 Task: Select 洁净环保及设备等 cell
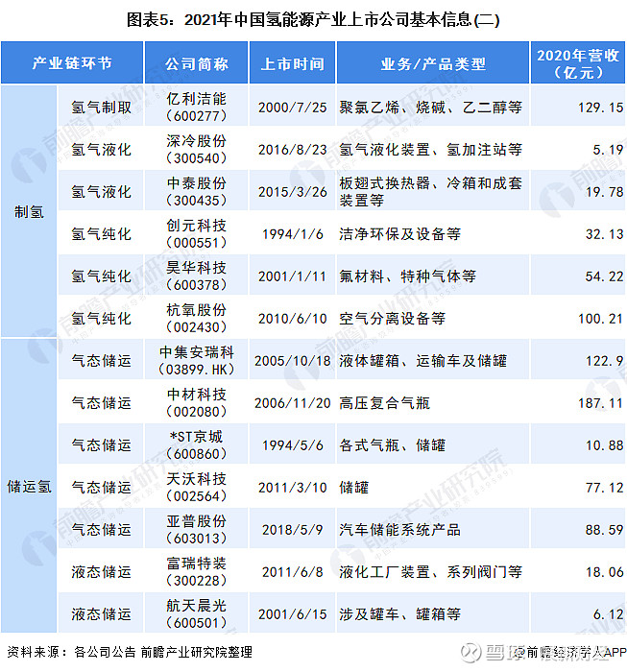pos(433,233)
